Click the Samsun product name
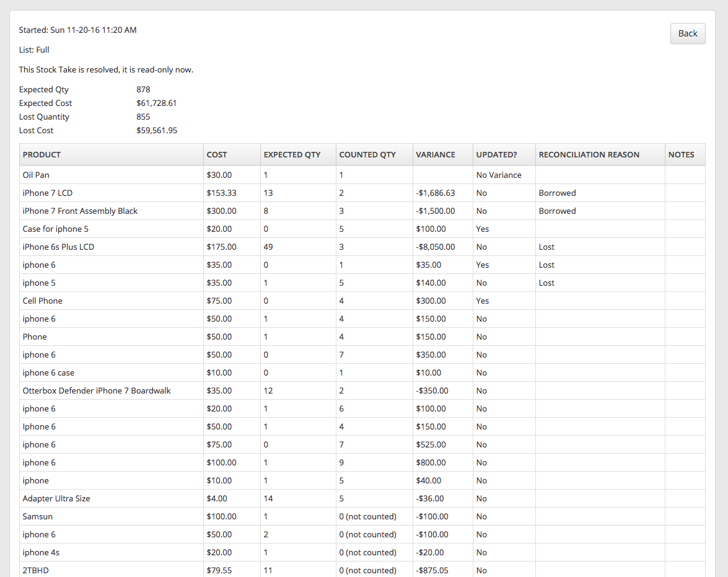Image resolution: width=728 pixels, height=577 pixels. point(38,516)
